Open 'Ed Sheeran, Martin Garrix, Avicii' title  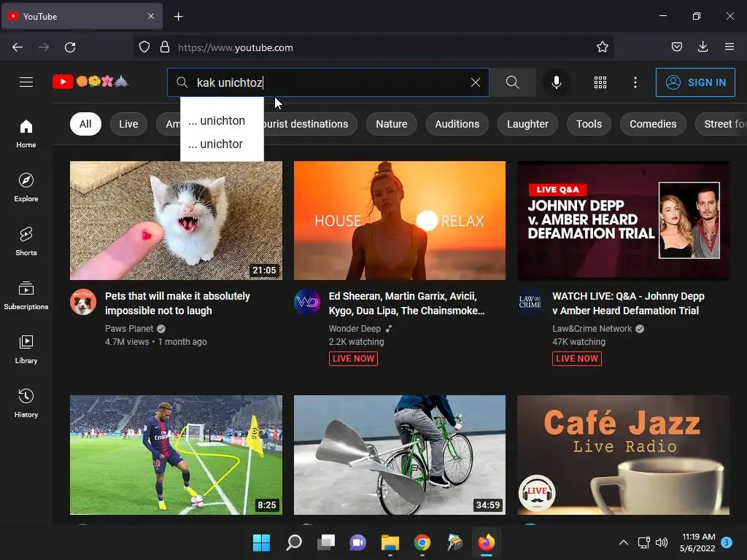[407, 303]
